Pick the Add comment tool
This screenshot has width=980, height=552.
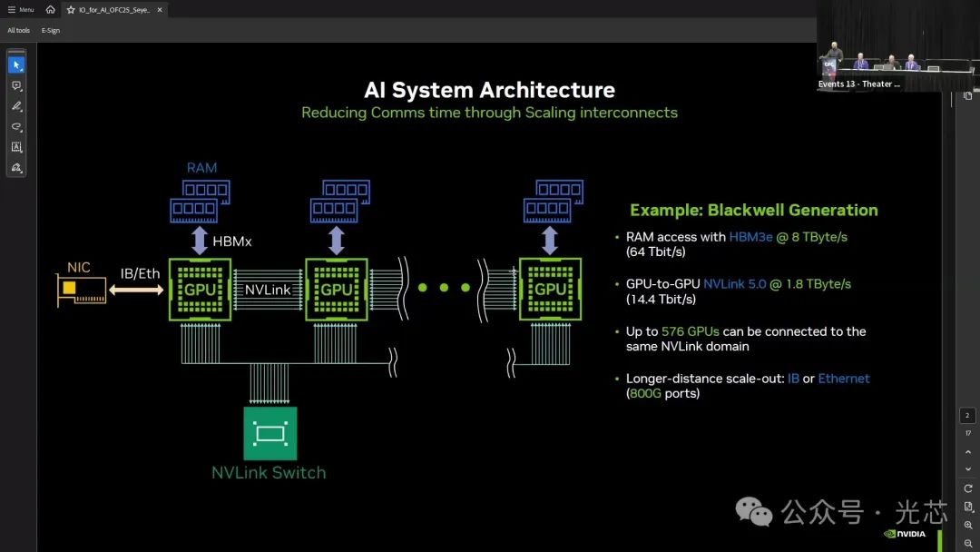click(16, 85)
